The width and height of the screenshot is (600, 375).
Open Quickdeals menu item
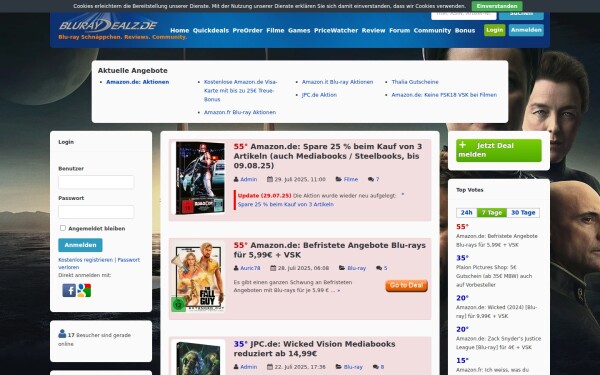point(211,30)
